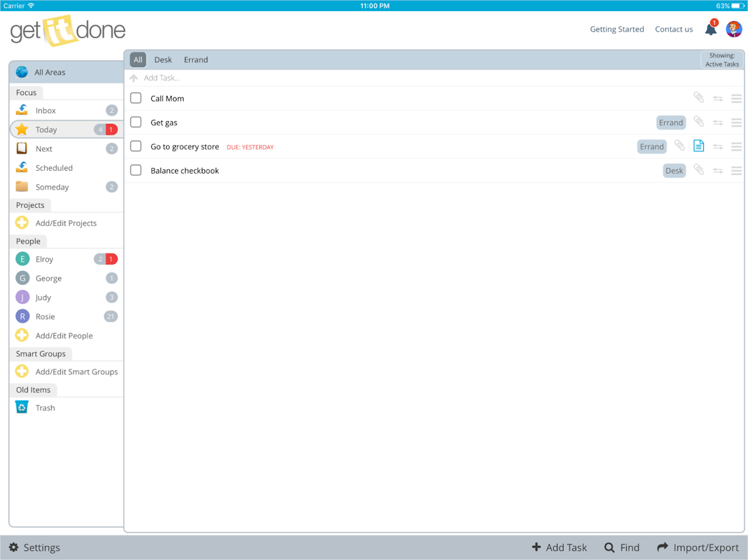The height and width of the screenshot is (560, 748).
Task: Check off Go to grocery store task
Action: click(136, 146)
